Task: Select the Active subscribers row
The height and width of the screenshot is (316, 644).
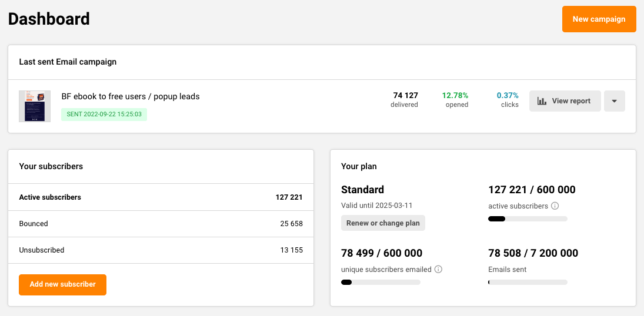Action: coord(161,197)
